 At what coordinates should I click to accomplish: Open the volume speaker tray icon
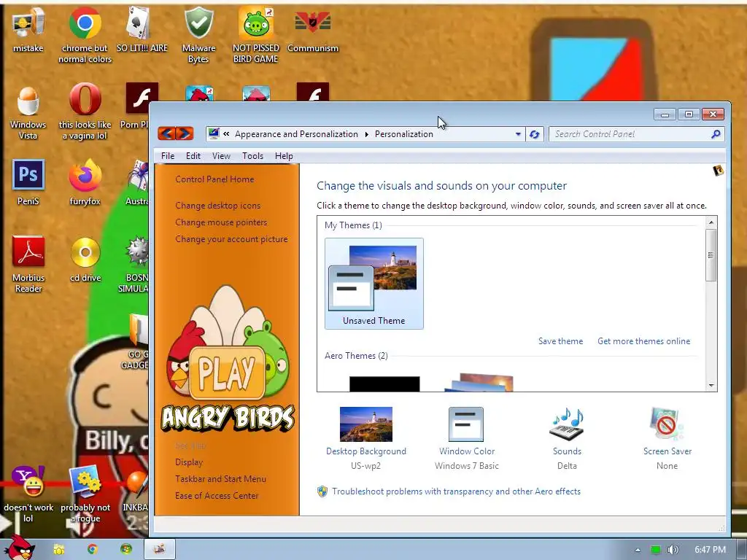(x=673, y=550)
